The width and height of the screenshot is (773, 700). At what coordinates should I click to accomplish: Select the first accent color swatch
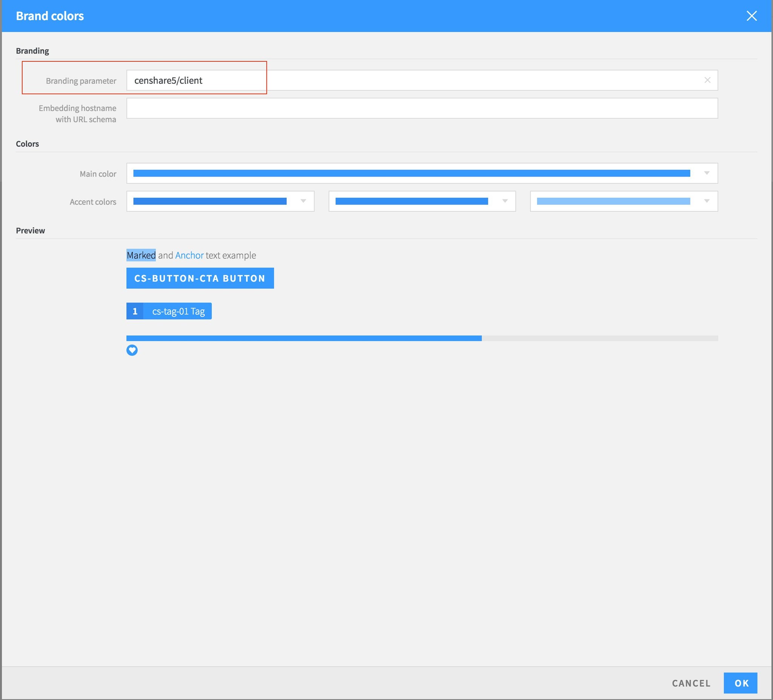pyautogui.click(x=209, y=201)
